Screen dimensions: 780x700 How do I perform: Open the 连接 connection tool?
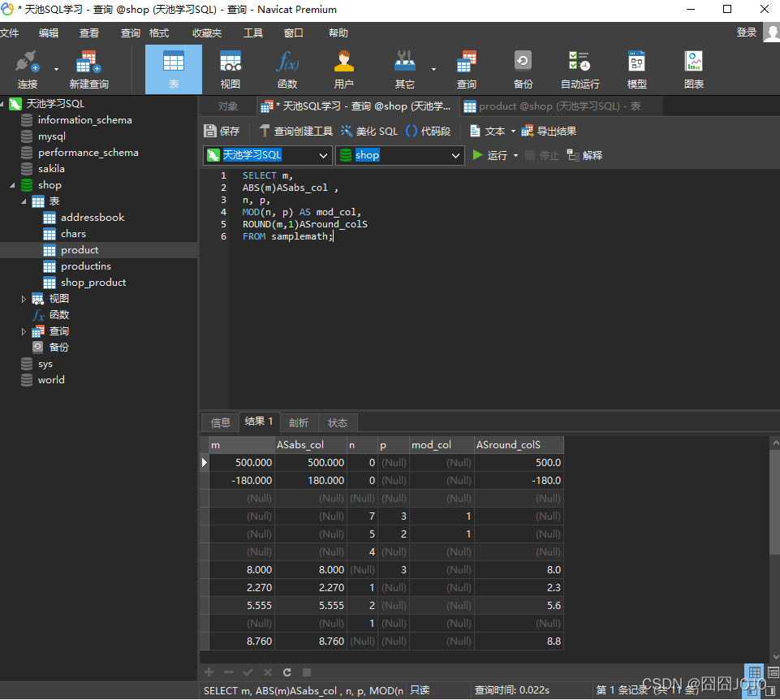click(27, 69)
